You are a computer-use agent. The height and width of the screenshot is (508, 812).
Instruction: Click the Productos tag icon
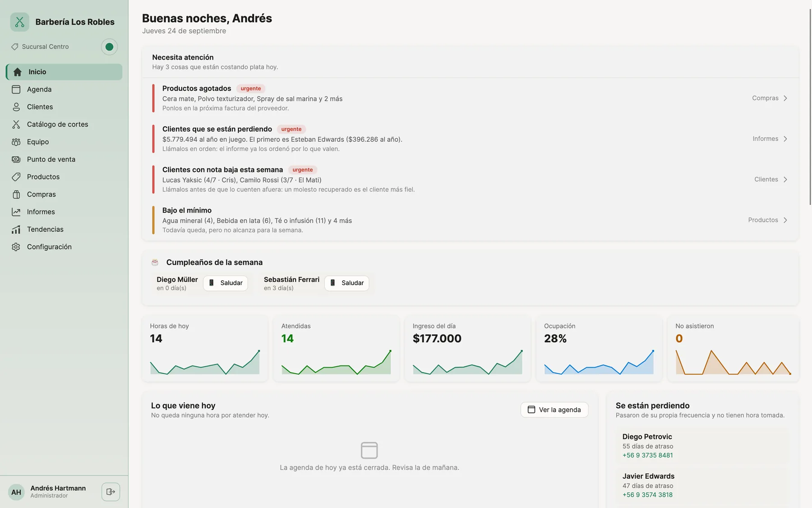pyautogui.click(x=16, y=177)
